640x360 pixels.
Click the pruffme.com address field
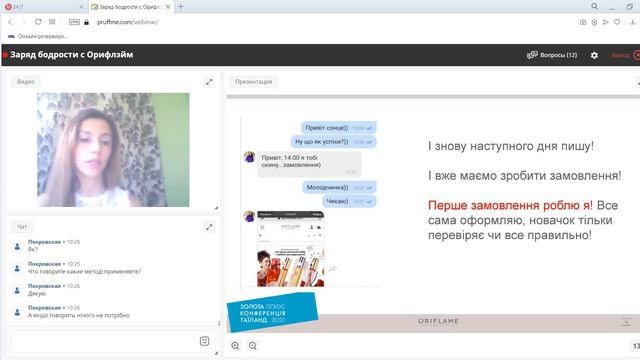pyautogui.click(x=127, y=22)
